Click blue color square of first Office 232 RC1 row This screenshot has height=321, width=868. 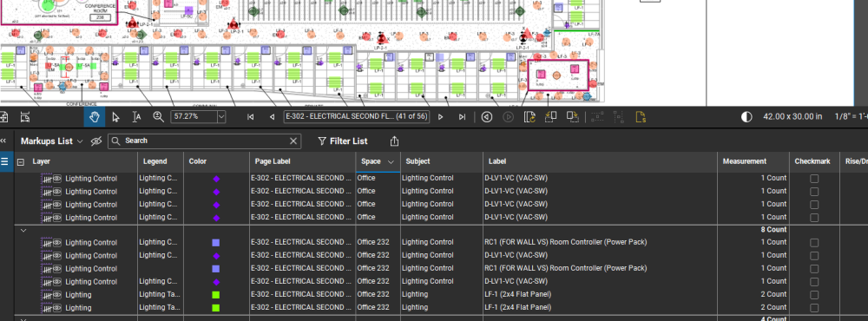click(216, 242)
